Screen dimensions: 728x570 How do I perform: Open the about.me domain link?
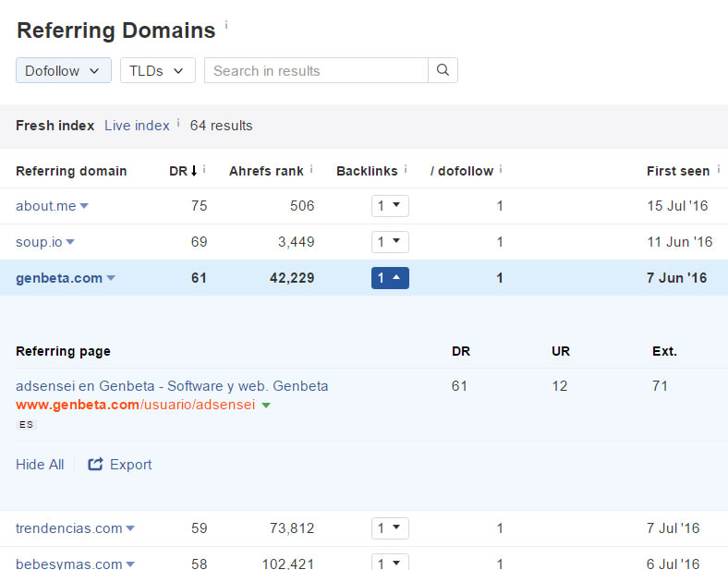point(46,206)
